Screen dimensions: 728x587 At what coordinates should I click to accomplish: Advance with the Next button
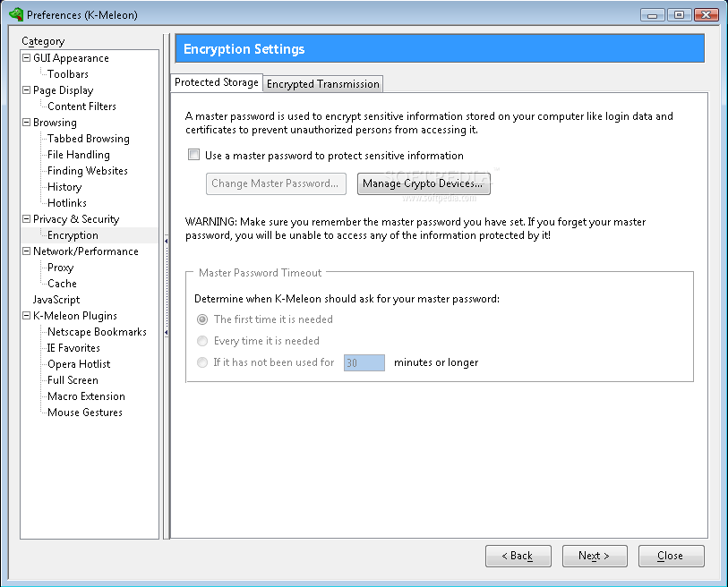click(x=595, y=556)
